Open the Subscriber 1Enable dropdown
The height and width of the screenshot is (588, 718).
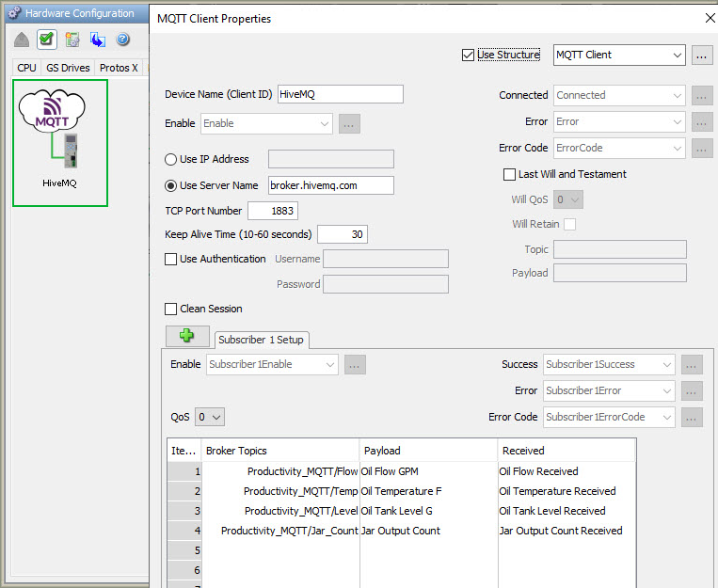point(272,364)
